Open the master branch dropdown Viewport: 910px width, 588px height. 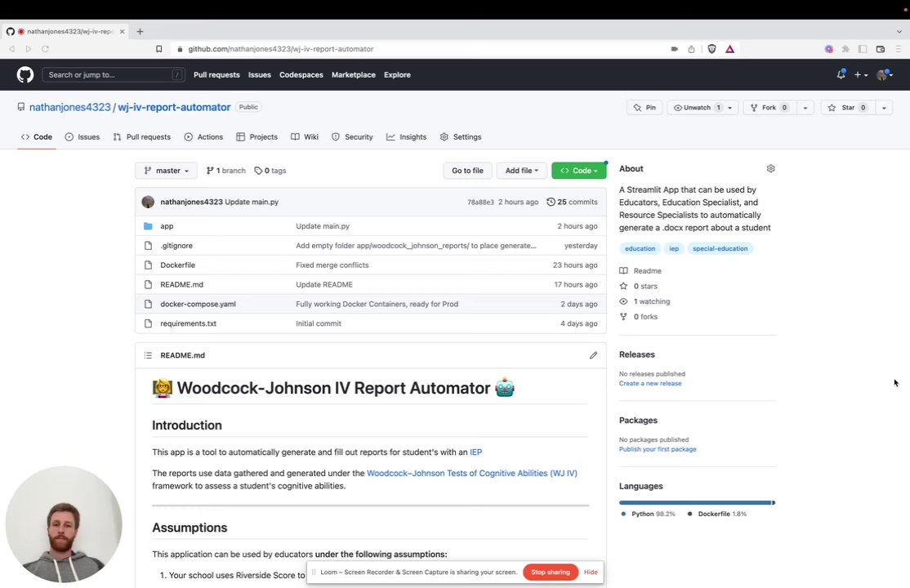[x=167, y=171]
